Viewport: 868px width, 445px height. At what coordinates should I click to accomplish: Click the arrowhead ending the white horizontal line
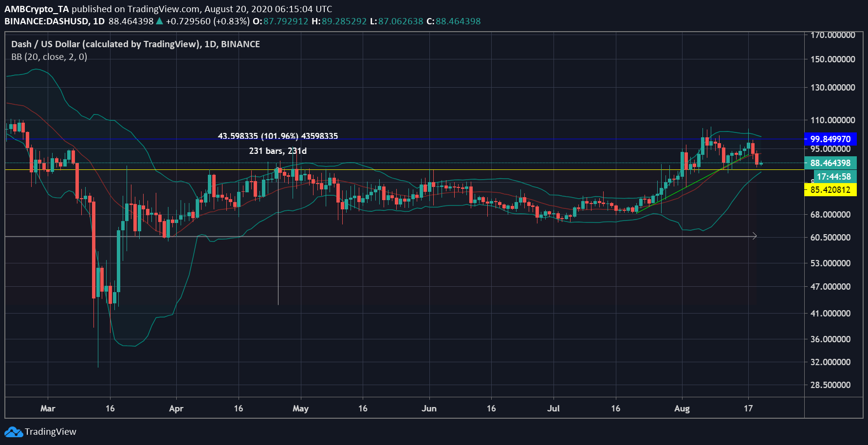[x=754, y=236]
